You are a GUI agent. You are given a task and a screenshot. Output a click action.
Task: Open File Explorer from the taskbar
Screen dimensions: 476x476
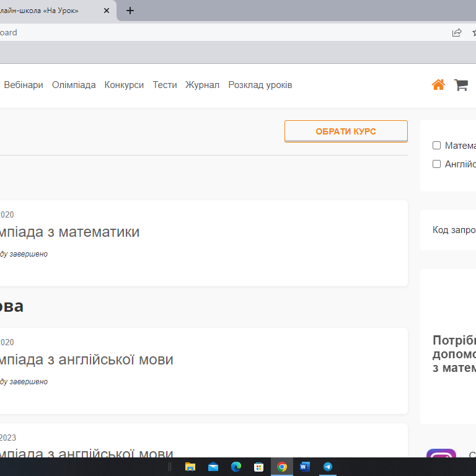(x=190, y=467)
